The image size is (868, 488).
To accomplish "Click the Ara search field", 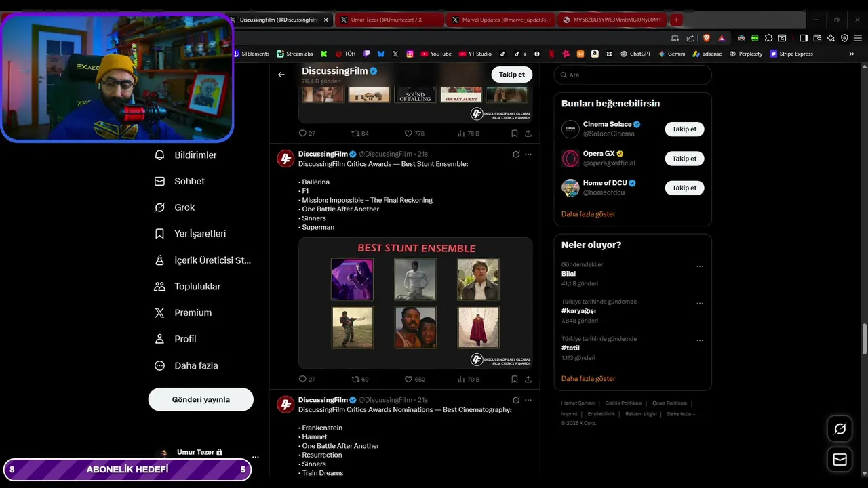I will click(633, 75).
